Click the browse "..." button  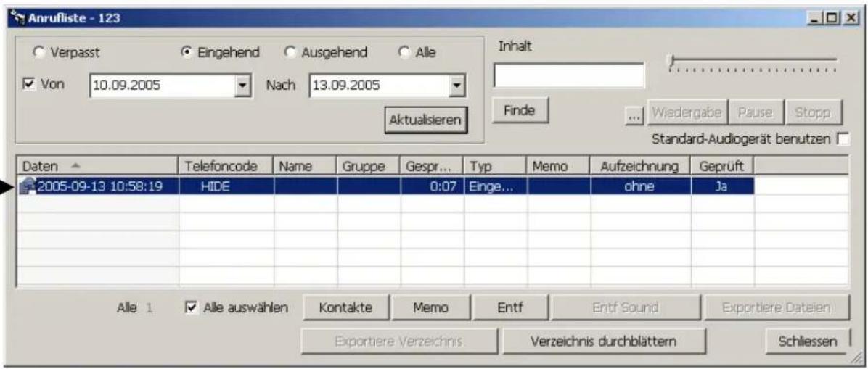point(634,115)
